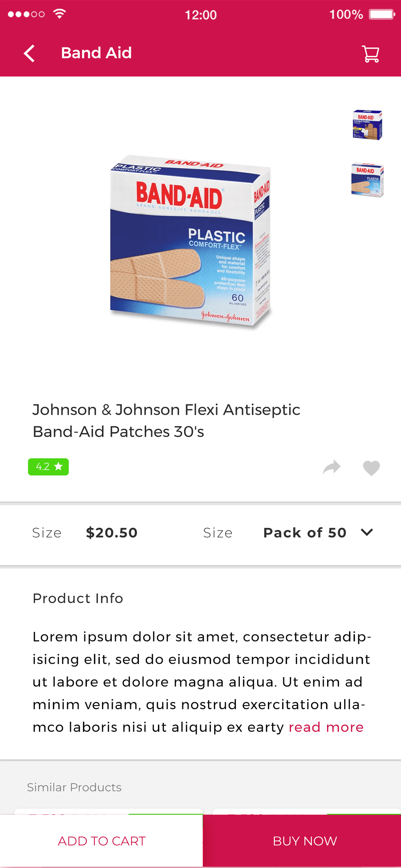Click the read more link

pyautogui.click(x=326, y=727)
